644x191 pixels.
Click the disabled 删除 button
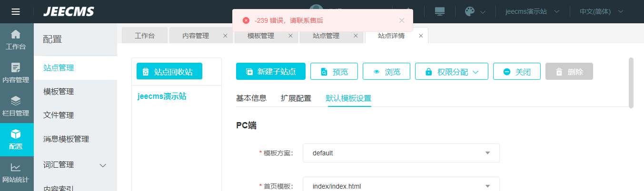click(x=569, y=71)
